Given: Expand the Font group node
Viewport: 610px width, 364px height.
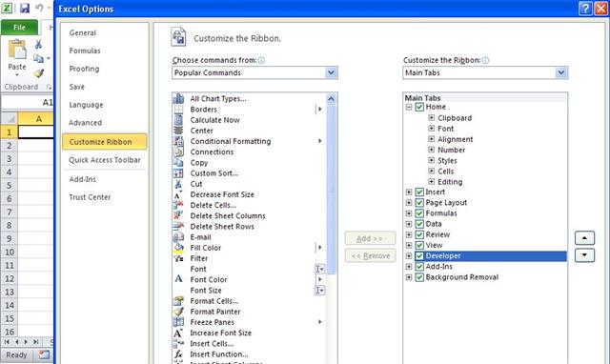Looking at the screenshot, I should point(432,129).
